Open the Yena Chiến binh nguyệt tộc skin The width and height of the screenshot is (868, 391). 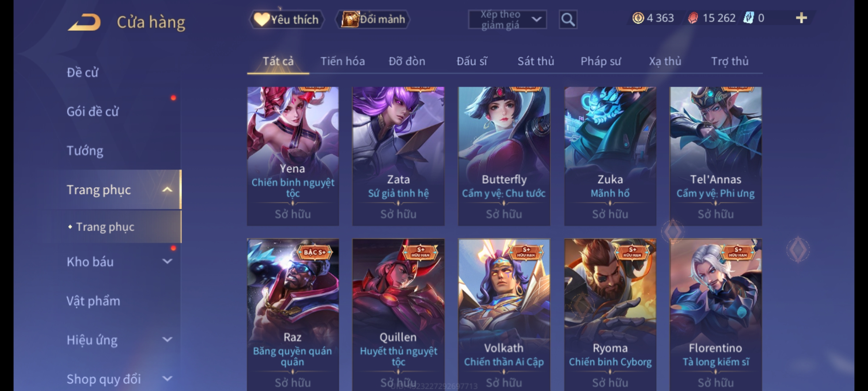point(293,156)
